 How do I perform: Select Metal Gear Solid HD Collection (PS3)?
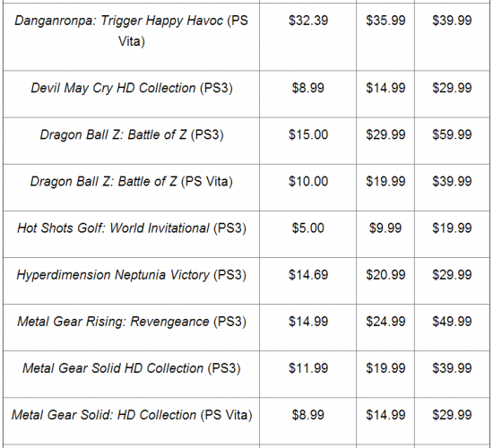click(132, 368)
